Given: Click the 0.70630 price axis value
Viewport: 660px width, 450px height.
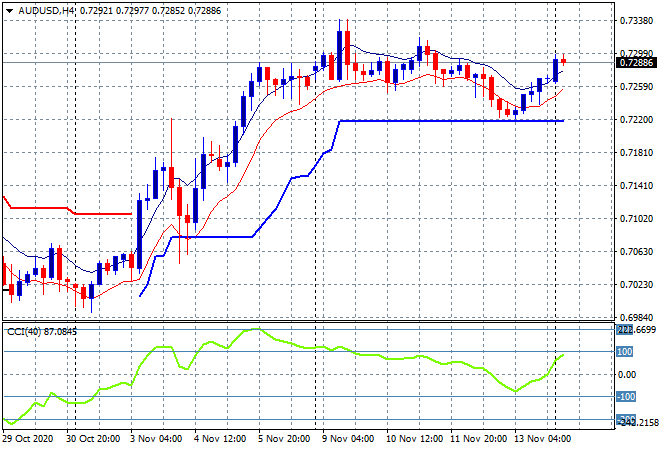Looking at the screenshot, I should click(636, 252).
